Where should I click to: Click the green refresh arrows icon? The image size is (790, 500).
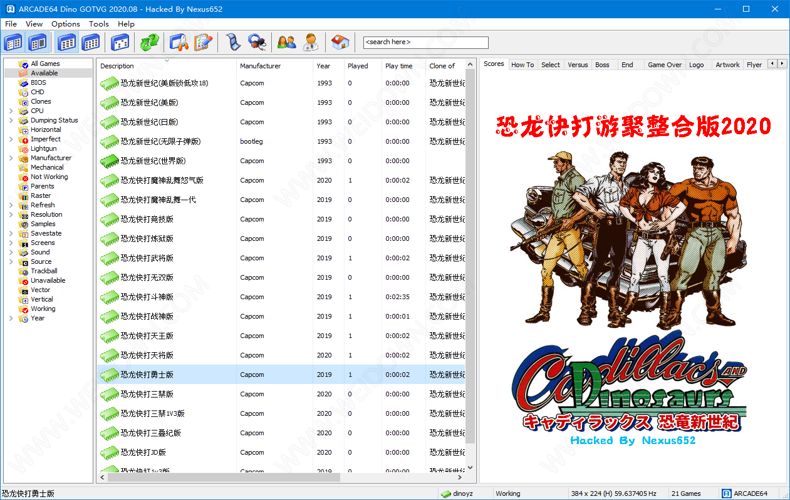149,43
